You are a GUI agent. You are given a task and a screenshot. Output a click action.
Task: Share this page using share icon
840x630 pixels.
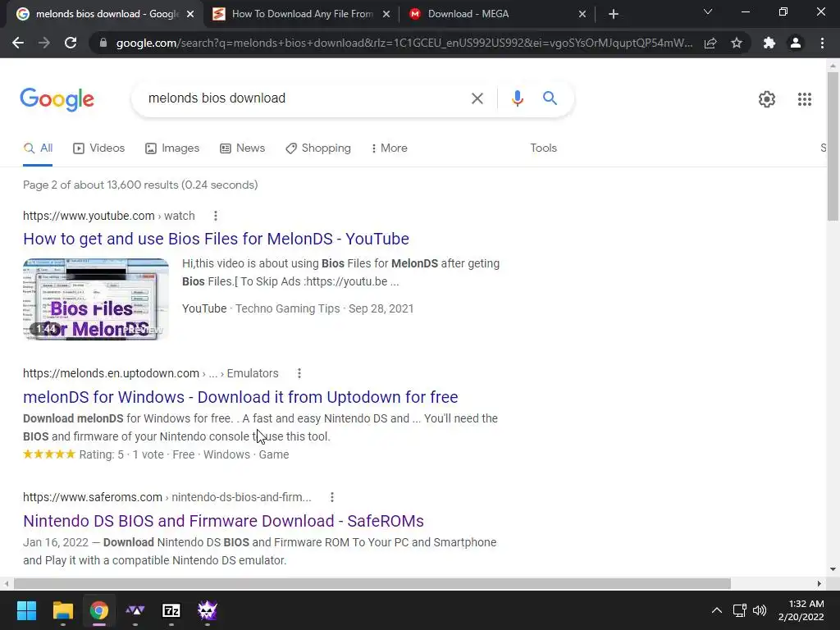(x=710, y=43)
